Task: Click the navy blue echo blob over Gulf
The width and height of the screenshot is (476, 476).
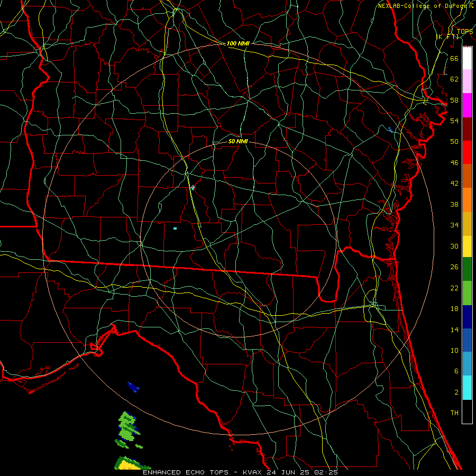Action: (x=133, y=387)
